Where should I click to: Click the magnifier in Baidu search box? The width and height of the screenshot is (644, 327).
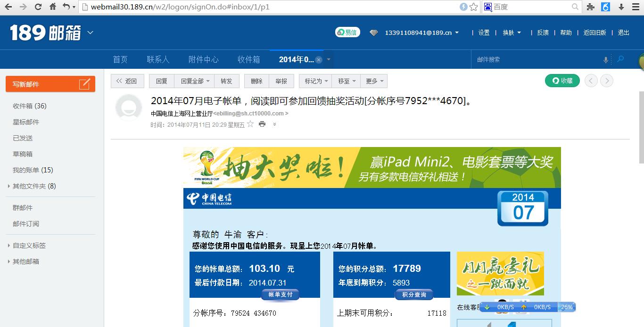575,7
